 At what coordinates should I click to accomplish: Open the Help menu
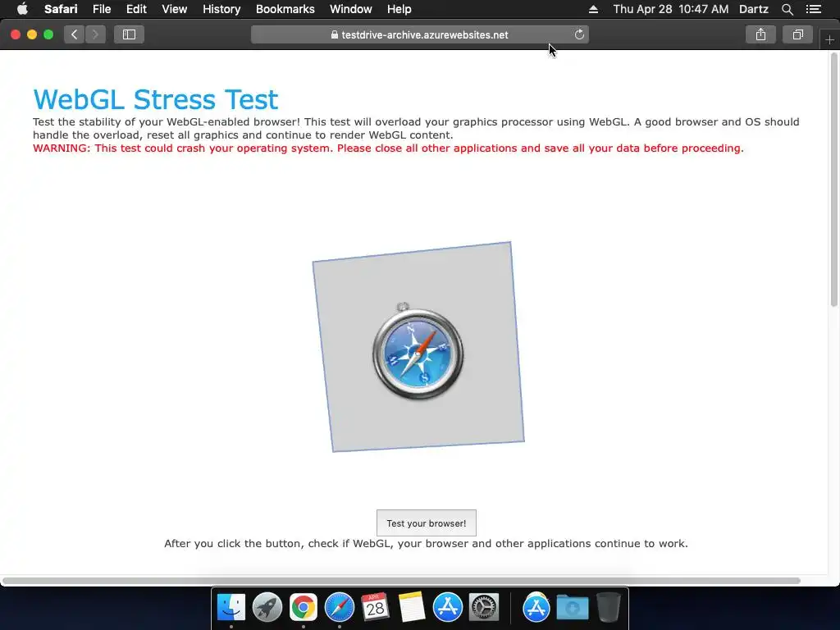[399, 9]
